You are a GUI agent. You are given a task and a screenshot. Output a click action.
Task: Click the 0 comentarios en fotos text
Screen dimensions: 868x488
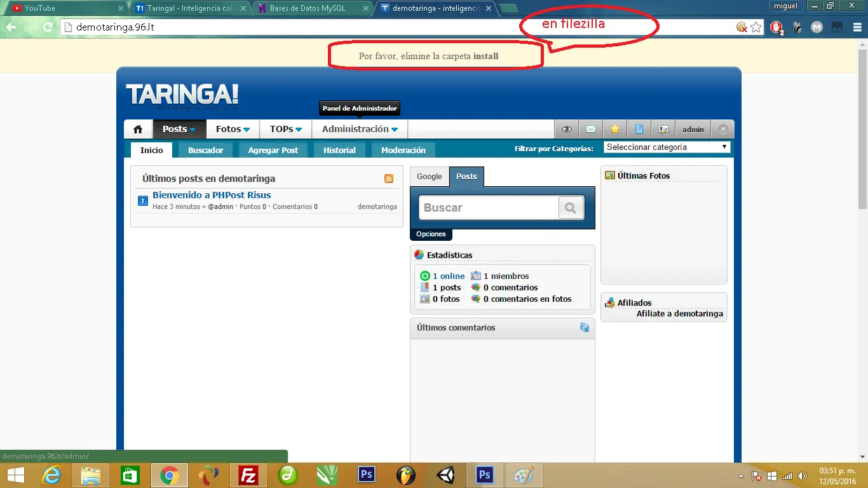coord(527,299)
